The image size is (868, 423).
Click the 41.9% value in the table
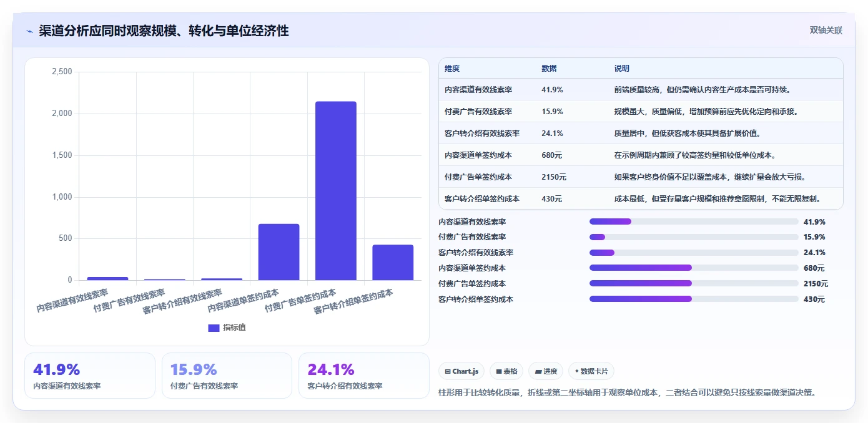coord(552,90)
